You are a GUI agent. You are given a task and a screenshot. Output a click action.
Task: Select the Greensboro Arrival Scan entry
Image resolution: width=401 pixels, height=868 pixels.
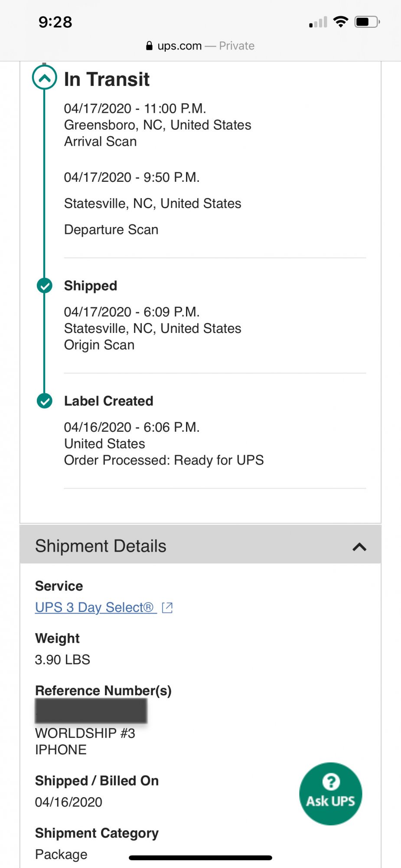tap(157, 125)
